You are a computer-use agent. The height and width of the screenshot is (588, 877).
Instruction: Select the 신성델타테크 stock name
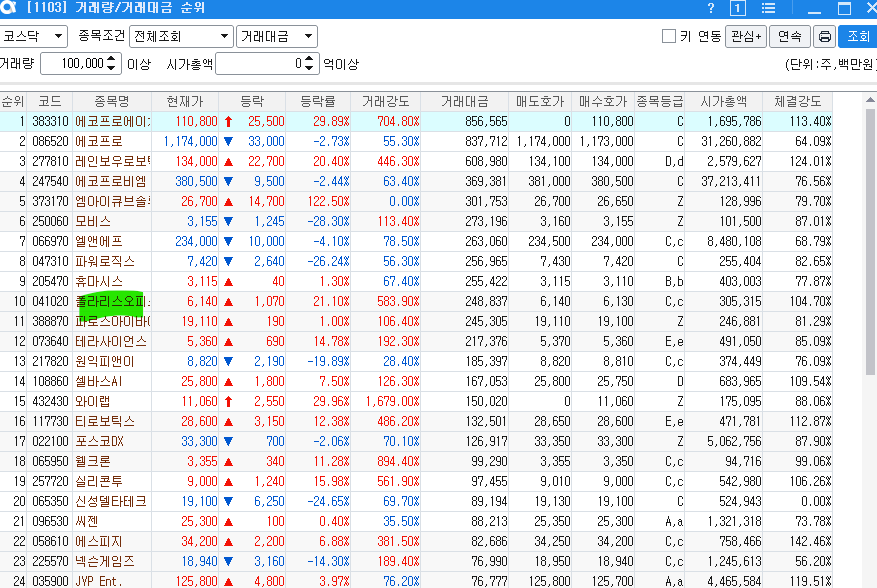(111, 501)
